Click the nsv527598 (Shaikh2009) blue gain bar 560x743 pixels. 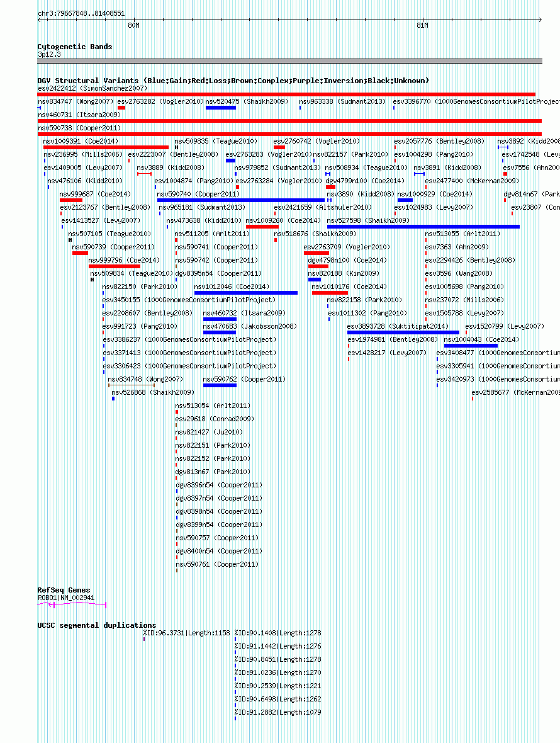pyautogui.click(x=423, y=227)
